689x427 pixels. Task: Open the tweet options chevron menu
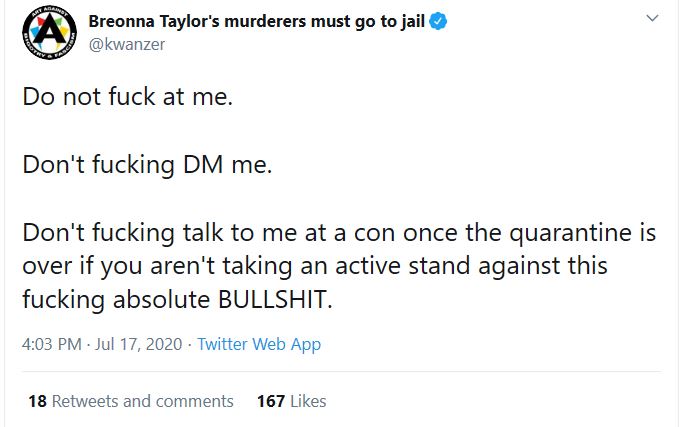(653, 19)
